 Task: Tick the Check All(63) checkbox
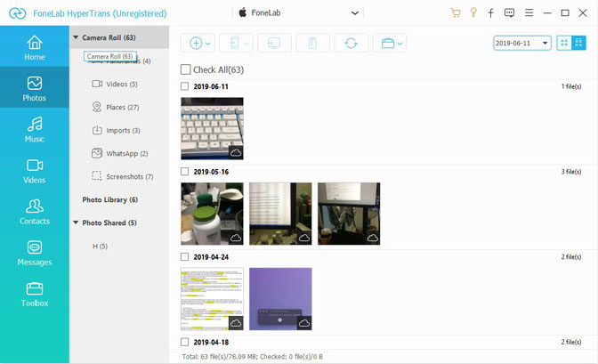click(185, 69)
